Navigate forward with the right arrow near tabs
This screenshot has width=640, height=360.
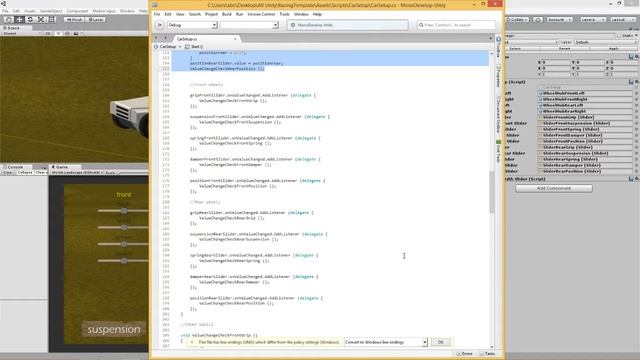pyautogui.click(x=165, y=38)
